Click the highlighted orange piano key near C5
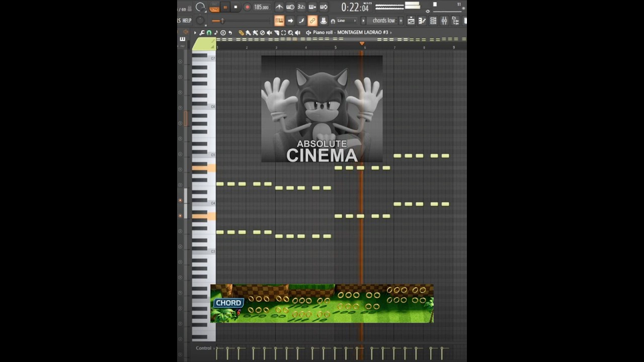Screen dimensions: 644x362 (204, 168)
